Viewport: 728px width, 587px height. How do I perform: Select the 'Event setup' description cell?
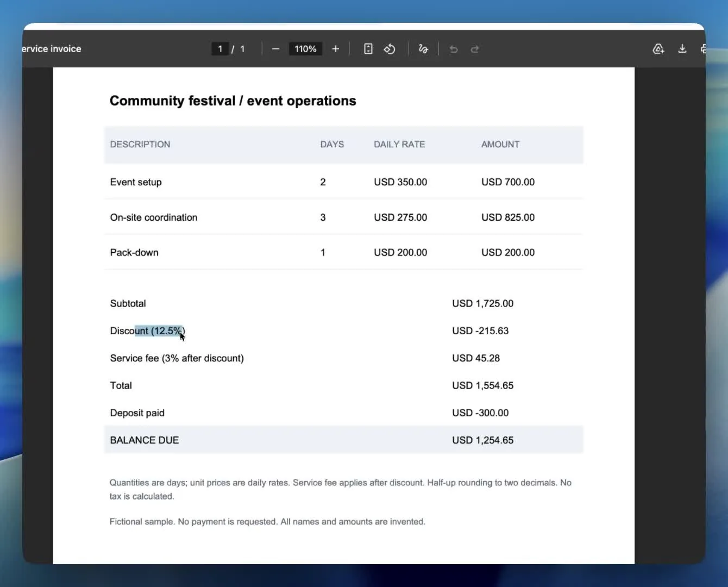[x=136, y=182]
